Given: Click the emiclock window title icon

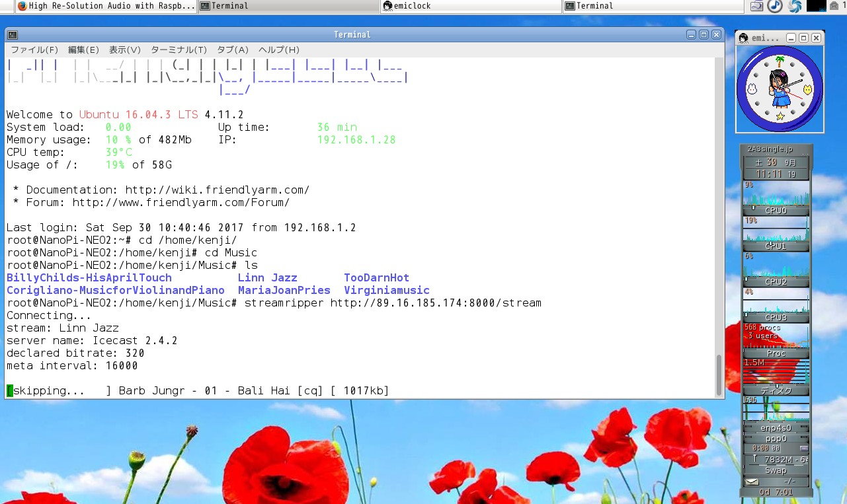Looking at the screenshot, I should 743,38.
